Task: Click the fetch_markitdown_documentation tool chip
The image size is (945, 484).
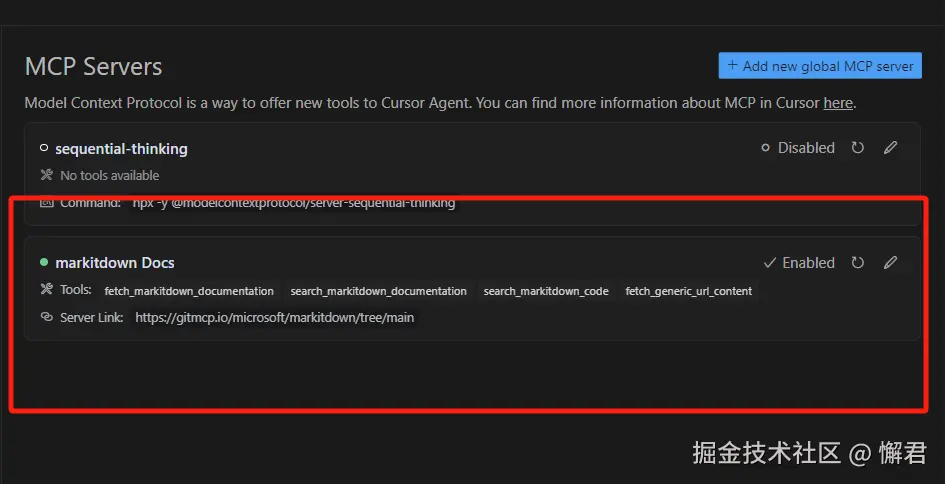Action: pos(189,291)
